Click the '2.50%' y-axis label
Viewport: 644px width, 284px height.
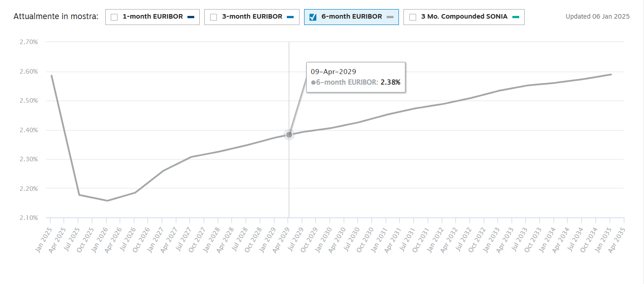click(29, 100)
